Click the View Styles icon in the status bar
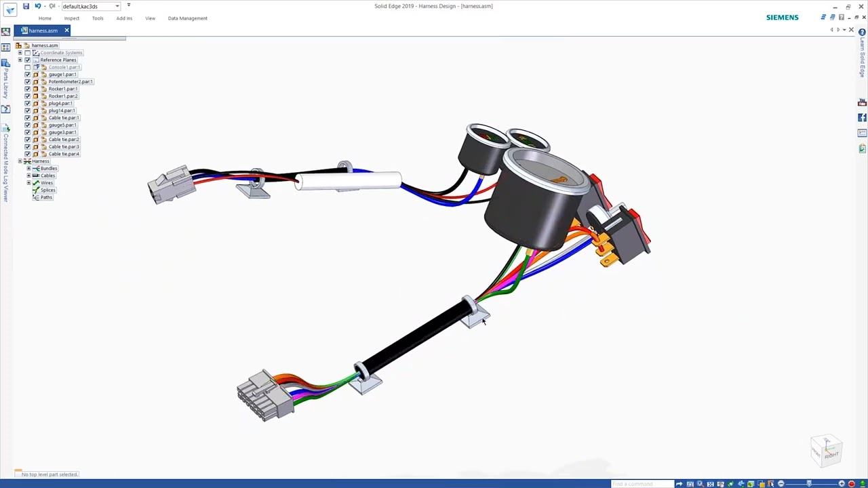 [761, 483]
